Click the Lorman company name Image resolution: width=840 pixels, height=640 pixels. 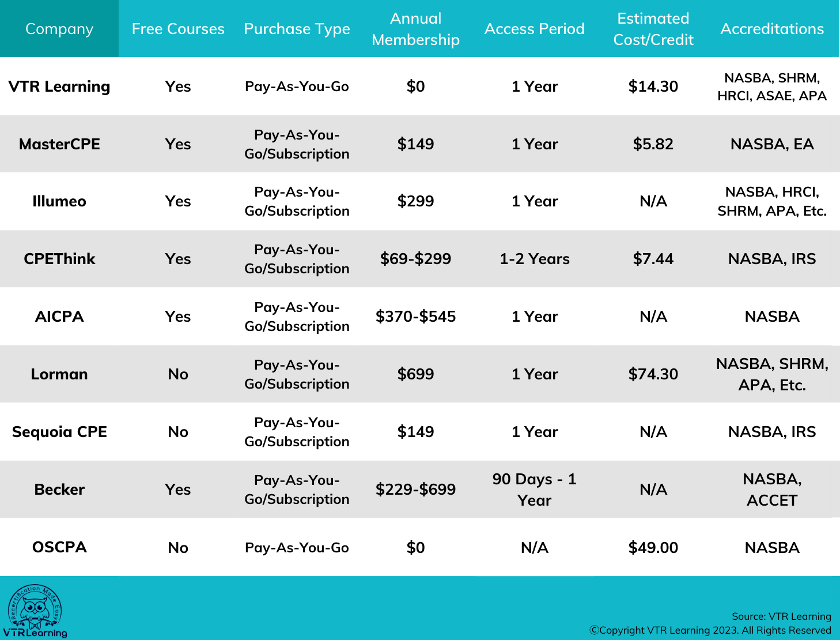point(59,374)
